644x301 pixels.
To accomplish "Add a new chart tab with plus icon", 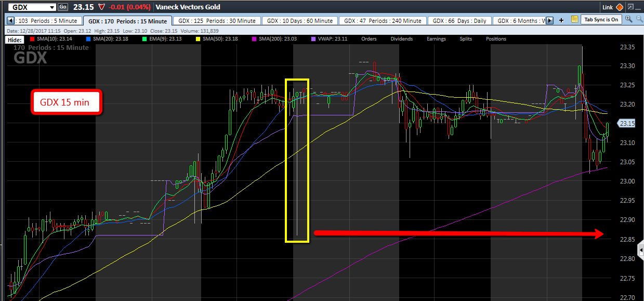I will click(x=561, y=20).
